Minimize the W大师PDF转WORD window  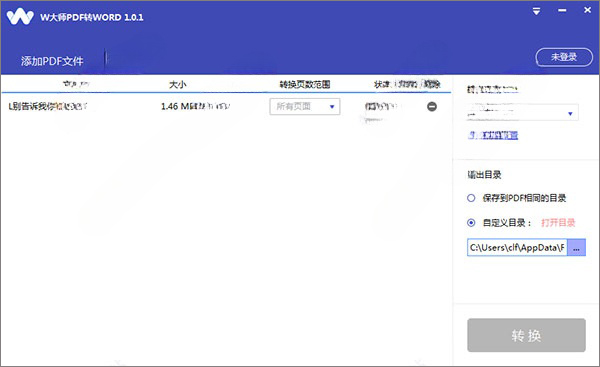(x=562, y=11)
